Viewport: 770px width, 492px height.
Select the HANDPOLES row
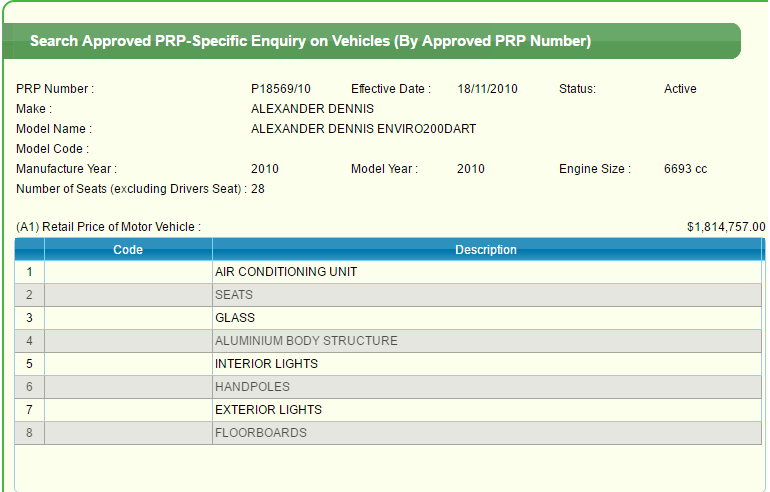pyautogui.click(x=252, y=387)
